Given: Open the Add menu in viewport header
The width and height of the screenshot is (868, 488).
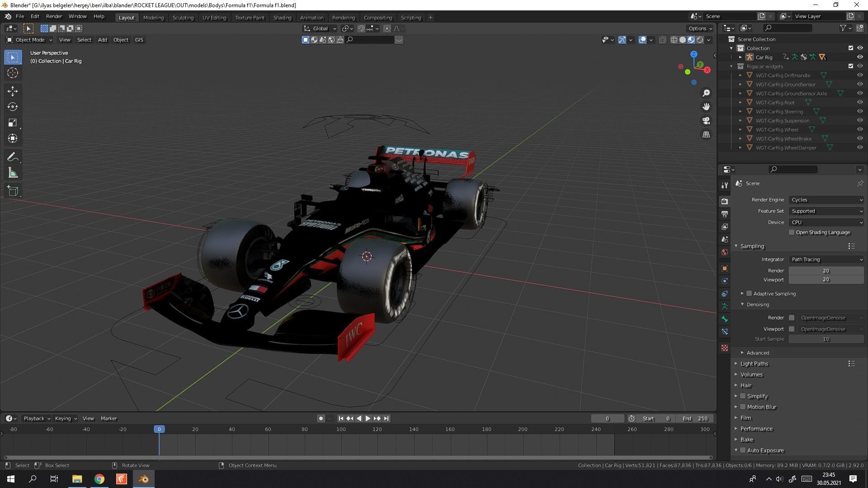Looking at the screenshot, I should click(103, 40).
